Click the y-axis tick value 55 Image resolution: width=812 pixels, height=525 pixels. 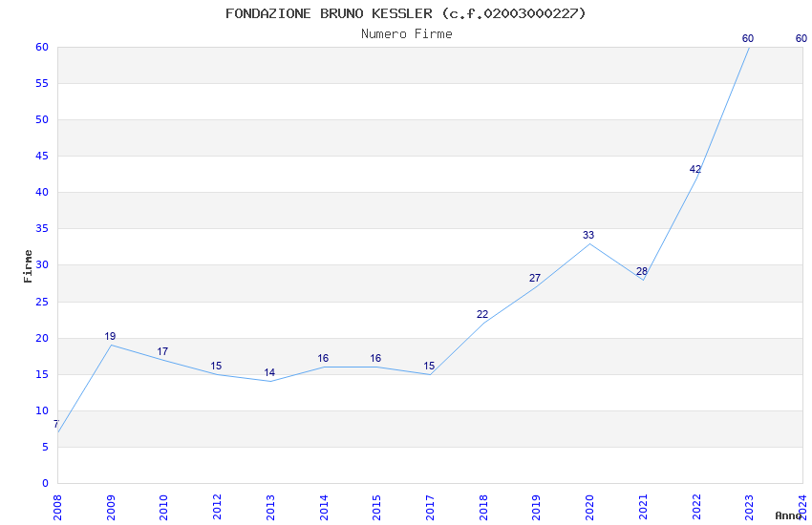pos(42,83)
